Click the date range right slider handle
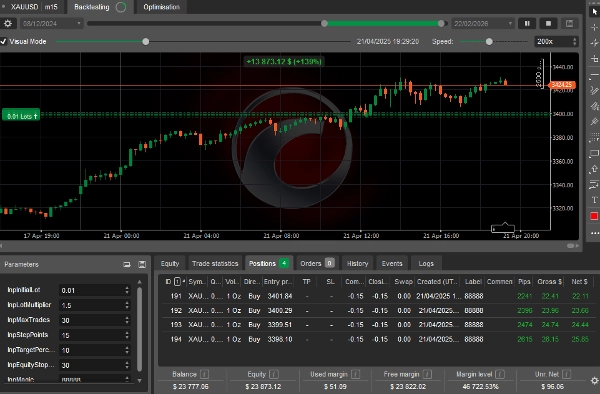This screenshot has height=394, width=600. tap(441, 23)
